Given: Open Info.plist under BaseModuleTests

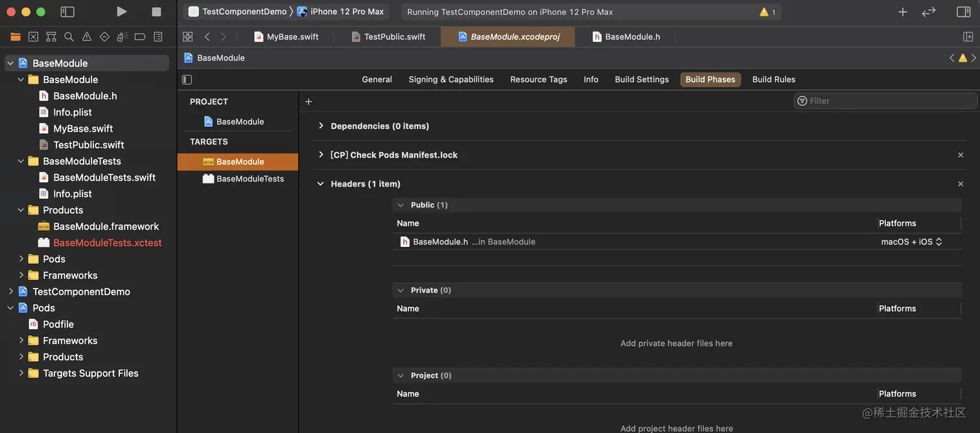Looking at the screenshot, I should pyautogui.click(x=72, y=194).
